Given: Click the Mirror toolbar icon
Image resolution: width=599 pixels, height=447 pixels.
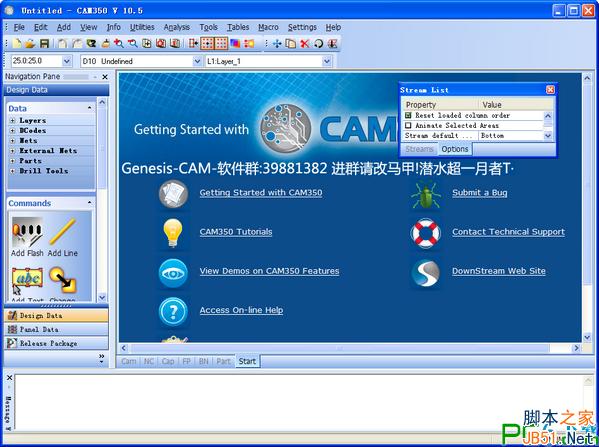Looking at the screenshot, I should coord(332,44).
